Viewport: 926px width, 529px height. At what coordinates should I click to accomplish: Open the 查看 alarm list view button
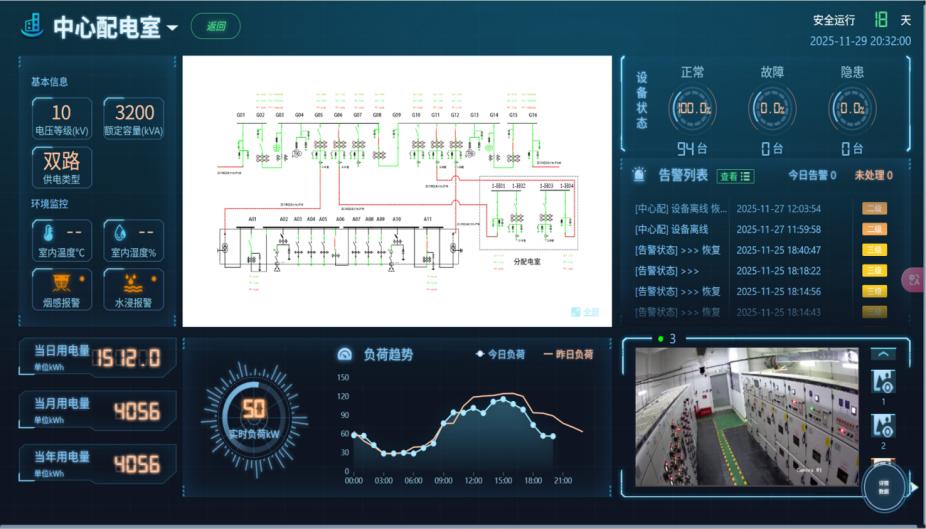[735, 176]
